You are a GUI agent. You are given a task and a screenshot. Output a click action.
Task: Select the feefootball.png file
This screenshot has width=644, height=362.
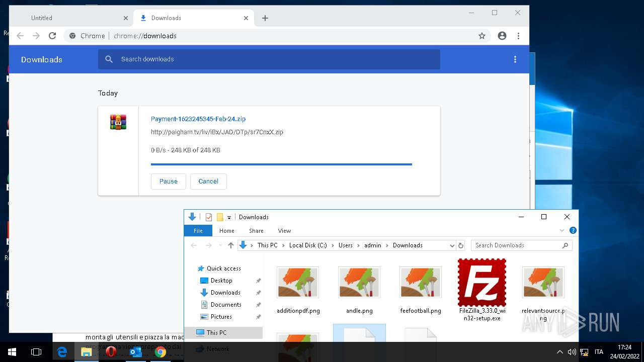[421, 290]
